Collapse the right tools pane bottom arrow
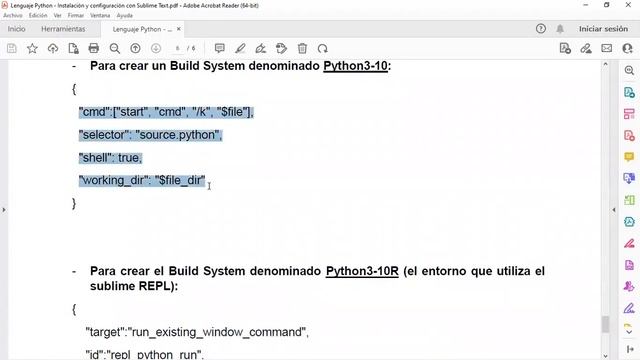This screenshot has width=640, height=360. [630, 349]
